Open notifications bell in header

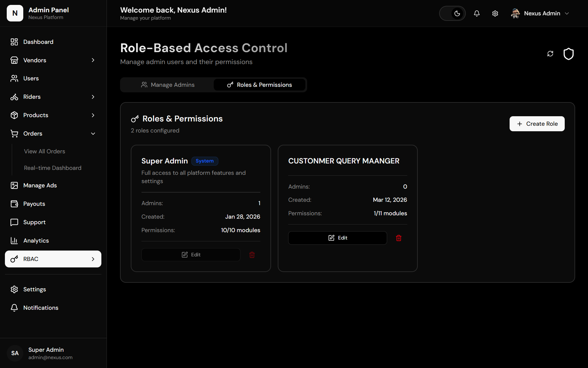(477, 13)
